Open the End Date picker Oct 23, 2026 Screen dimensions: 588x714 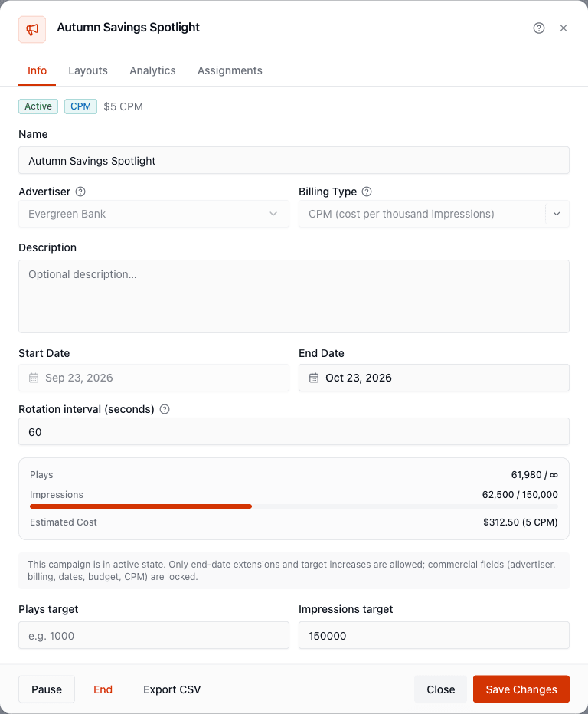click(433, 378)
